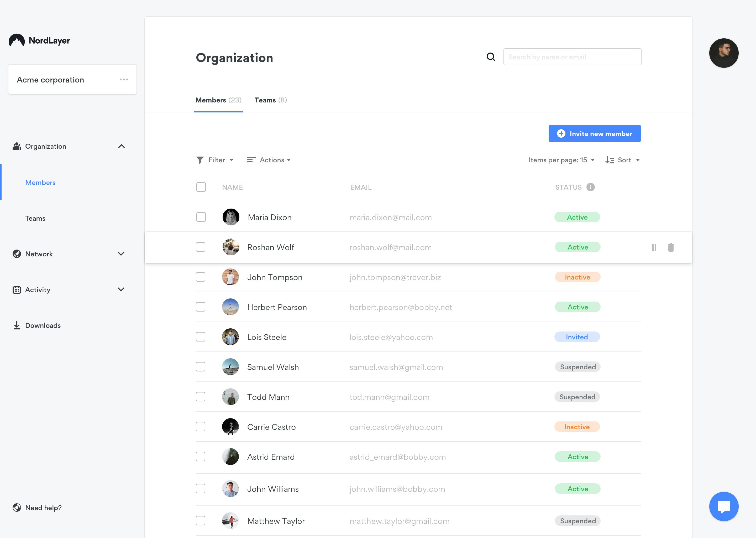
Task: Switch to the Teams tab
Action: click(271, 100)
